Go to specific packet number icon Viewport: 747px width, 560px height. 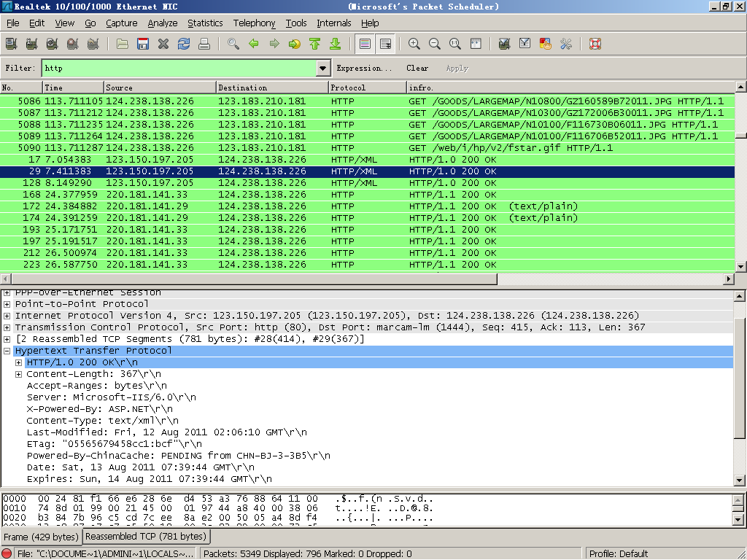point(295,44)
